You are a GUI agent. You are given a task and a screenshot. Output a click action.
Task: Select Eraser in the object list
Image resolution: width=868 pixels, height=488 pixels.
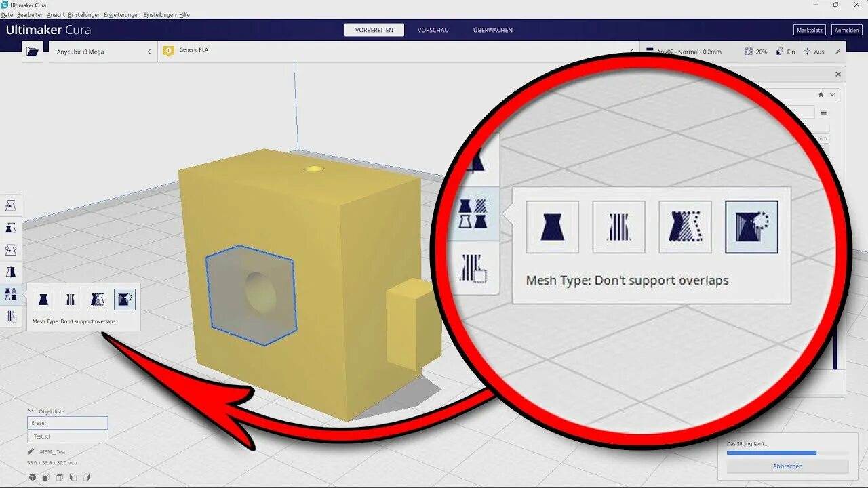tap(67, 423)
